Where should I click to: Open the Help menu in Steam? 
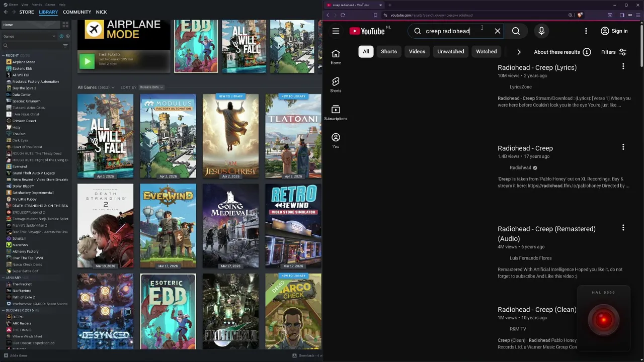click(x=62, y=5)
